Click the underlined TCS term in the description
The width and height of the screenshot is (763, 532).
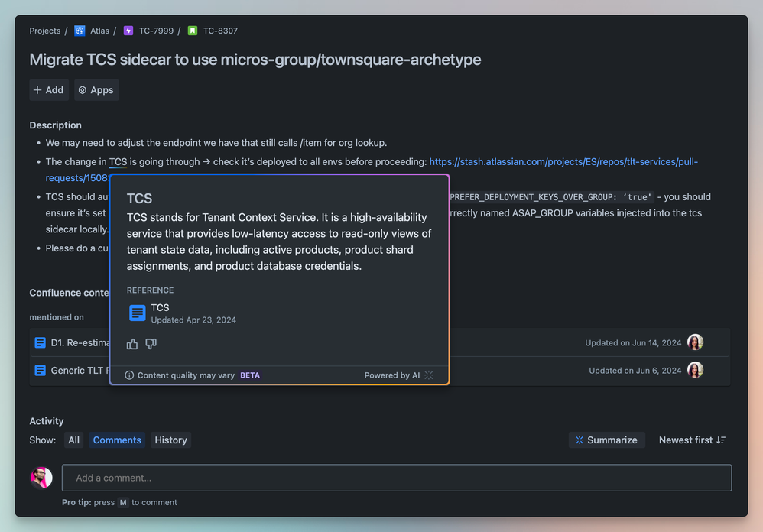point(118,162)
